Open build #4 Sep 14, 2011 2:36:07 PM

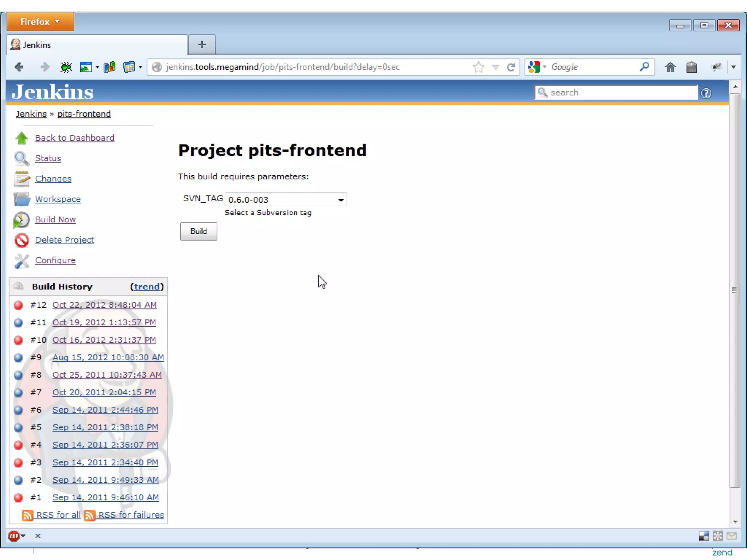105,445
